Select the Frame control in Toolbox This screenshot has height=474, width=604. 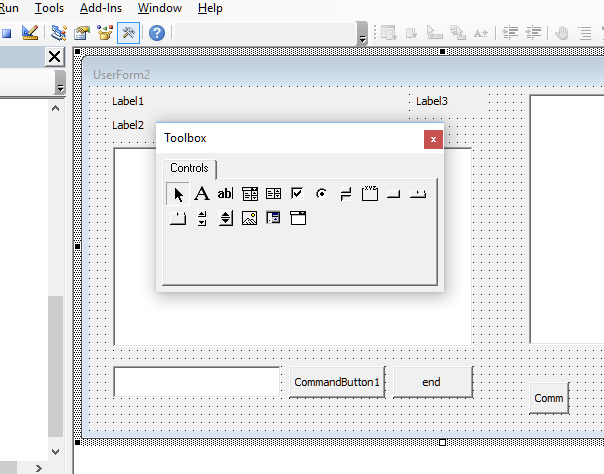(370, 194)
